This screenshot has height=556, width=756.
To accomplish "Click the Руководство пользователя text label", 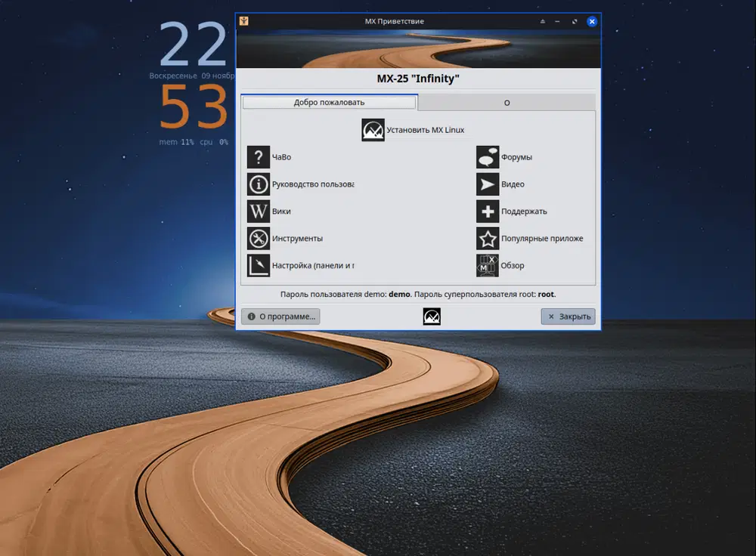I will coord(313,184).
